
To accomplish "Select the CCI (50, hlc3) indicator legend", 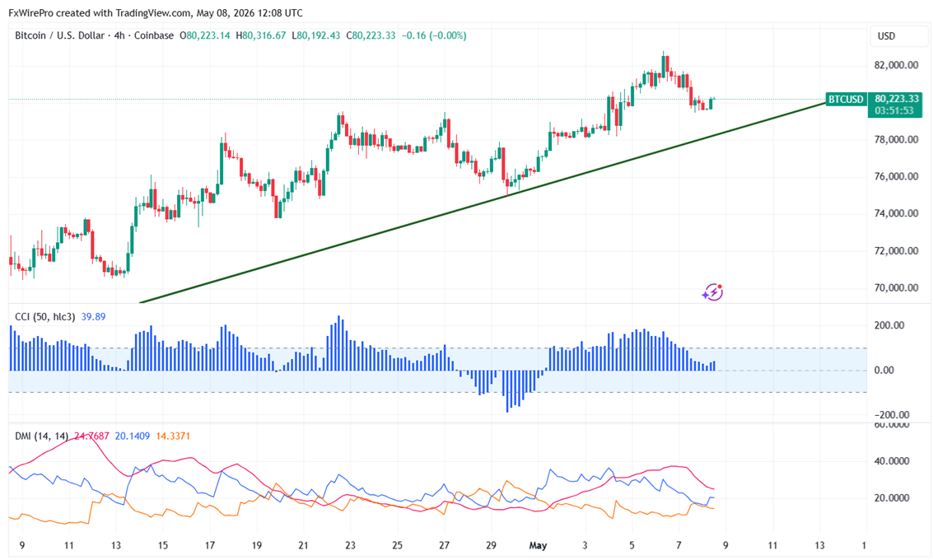I will (45, 316).
